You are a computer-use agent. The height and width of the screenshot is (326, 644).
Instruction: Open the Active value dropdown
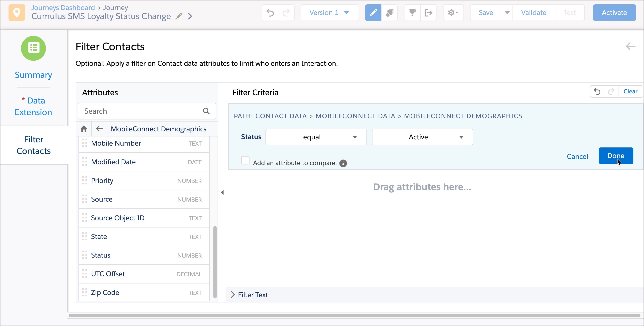[422, 137]
